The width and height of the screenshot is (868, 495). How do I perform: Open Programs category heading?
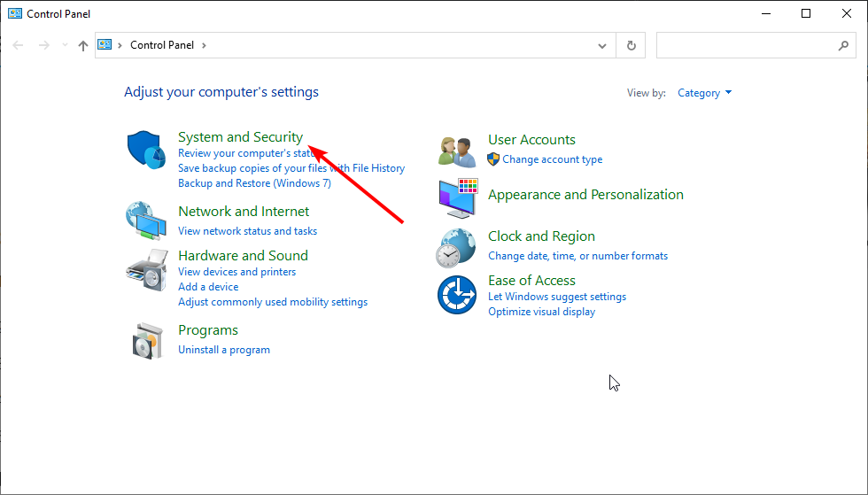click(208, 330)
